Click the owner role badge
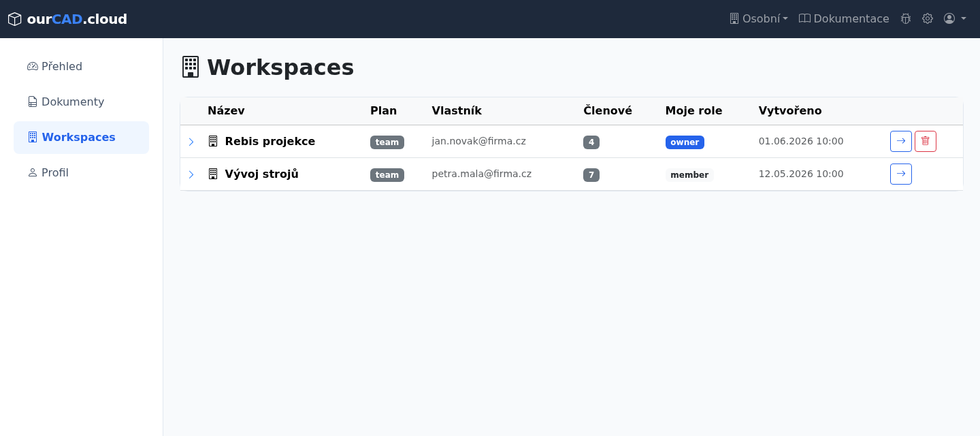This screenshot has width=980, height=436. point(685,142)
